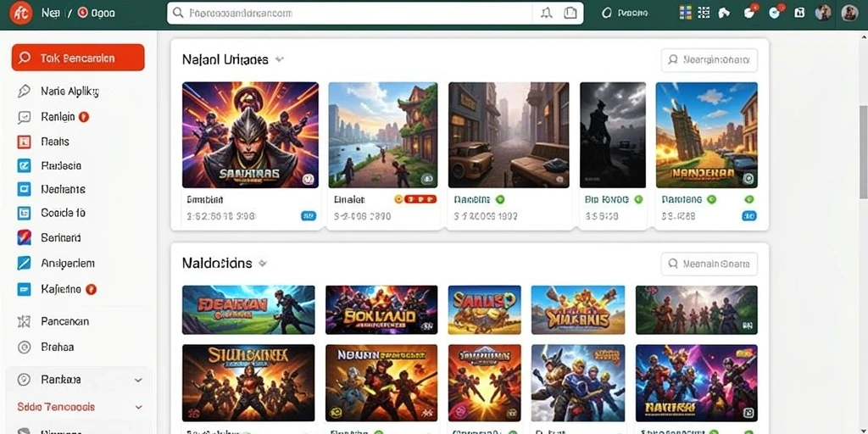Viewport: 868px width, 434px height.
Task: Click the Bip fonoc card title
Action: (x=607, y=199)
